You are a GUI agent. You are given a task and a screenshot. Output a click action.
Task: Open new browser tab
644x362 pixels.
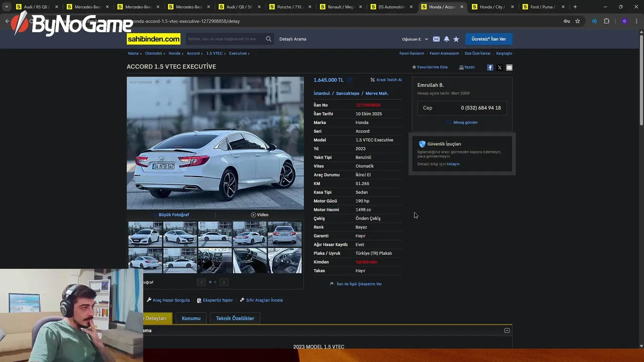pyautogui.click(x=575, y=7)
